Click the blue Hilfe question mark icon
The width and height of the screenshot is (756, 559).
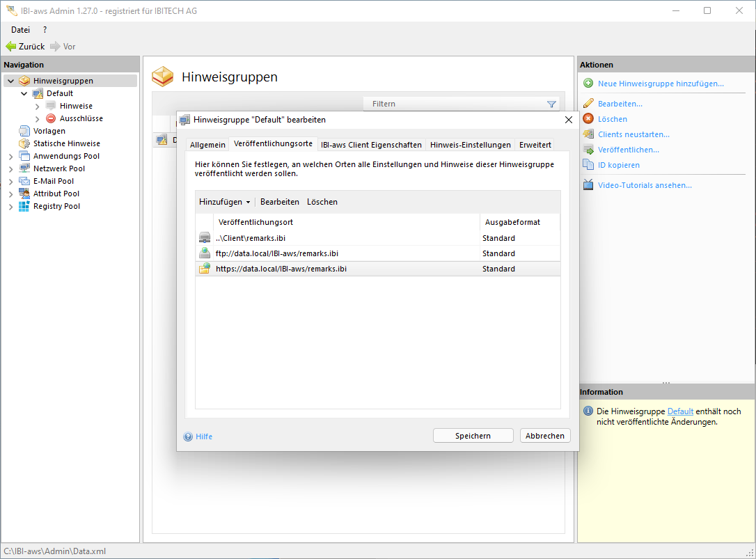point(188,436)
